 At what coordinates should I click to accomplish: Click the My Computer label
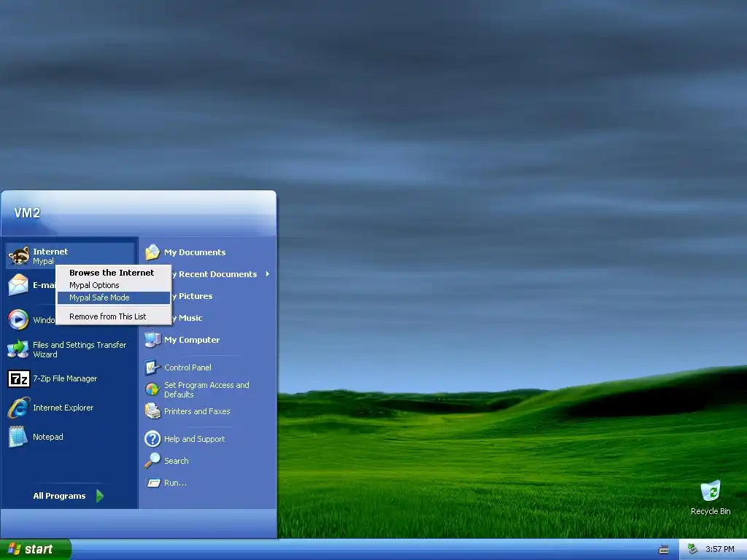(x=192, y=340)
